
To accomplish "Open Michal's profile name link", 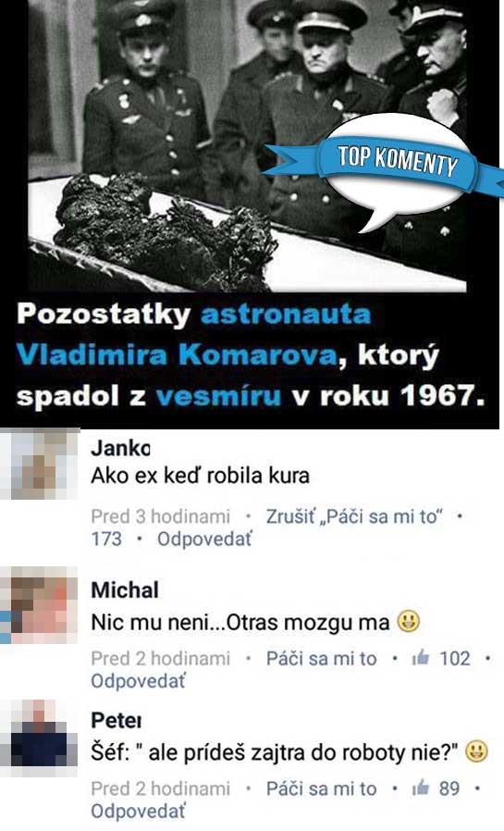I will pos(125,589).
